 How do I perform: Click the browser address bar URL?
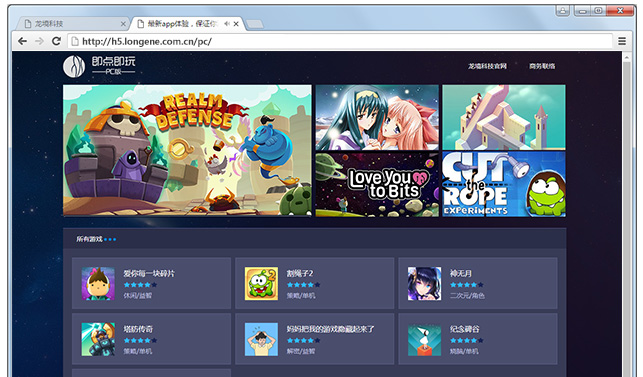point(147,41)
